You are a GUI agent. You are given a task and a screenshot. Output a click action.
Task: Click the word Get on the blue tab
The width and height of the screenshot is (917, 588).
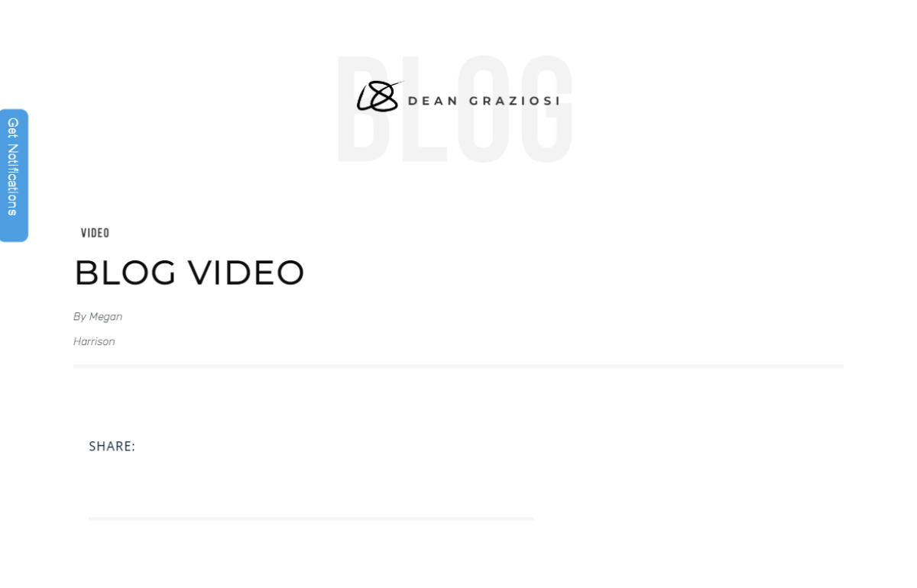[x=13, y=128]
